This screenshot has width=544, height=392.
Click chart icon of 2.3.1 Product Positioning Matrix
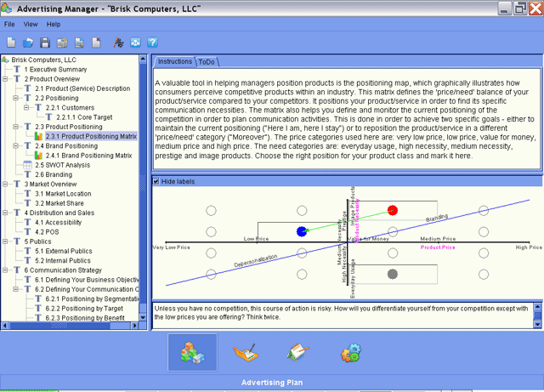(x=38, y=136)
